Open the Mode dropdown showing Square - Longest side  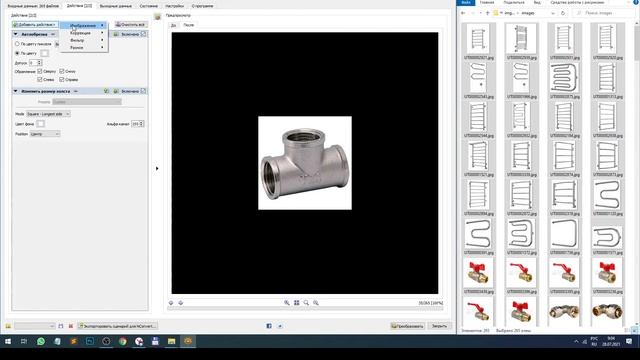[x=48, y=114]
